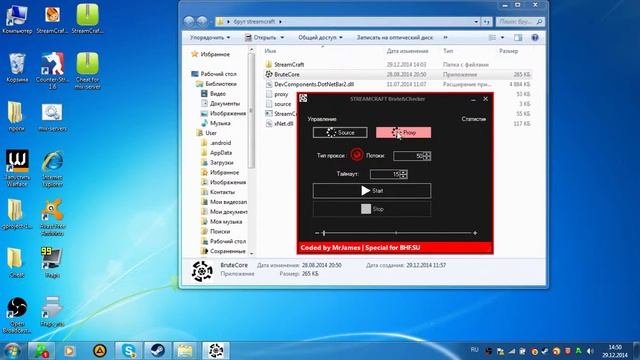Increase the Таймаут timeout spinner value
The height and width of the screenshot is (360, 640).
pos(404,172)
